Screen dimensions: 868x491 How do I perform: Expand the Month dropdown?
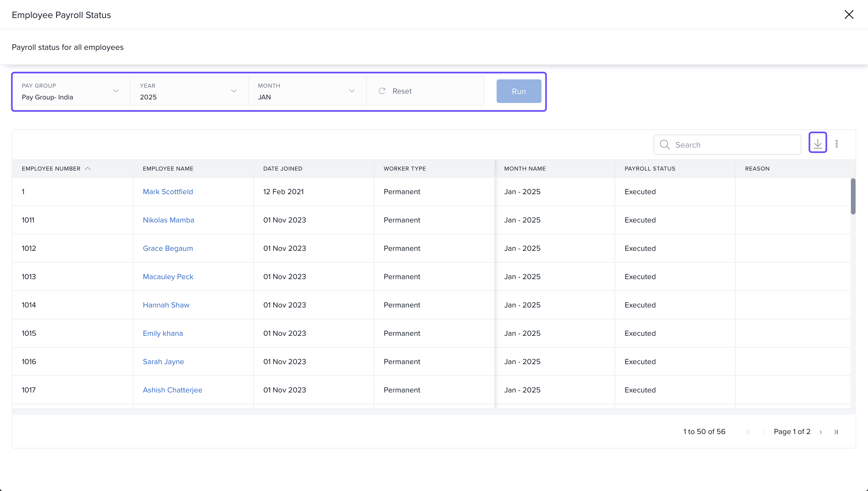352,91
